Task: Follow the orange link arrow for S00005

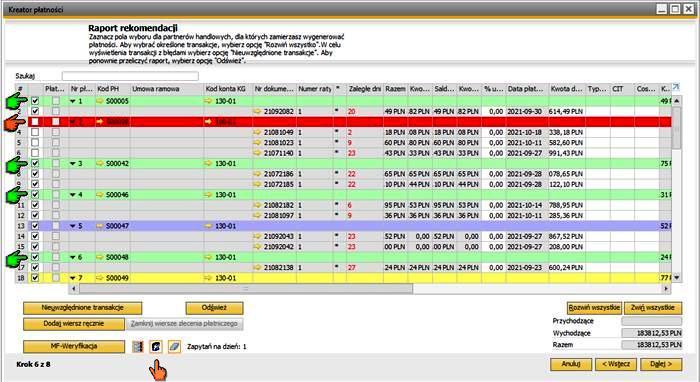Action: coord(100,101)
